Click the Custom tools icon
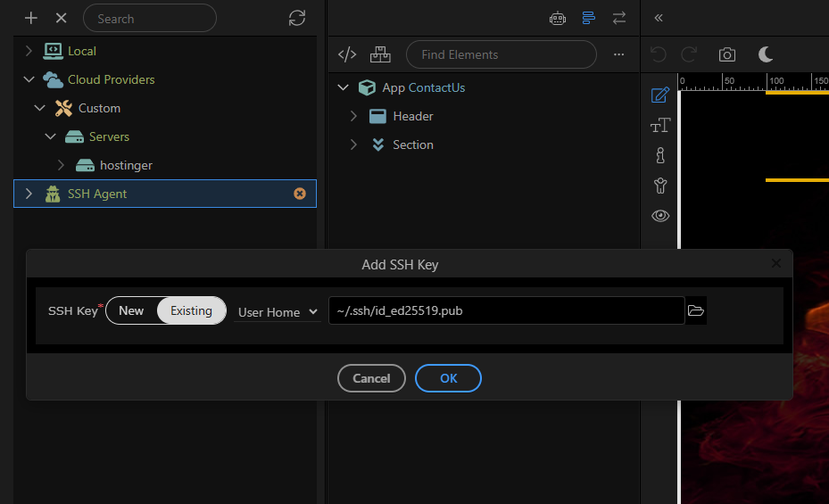 64,108
